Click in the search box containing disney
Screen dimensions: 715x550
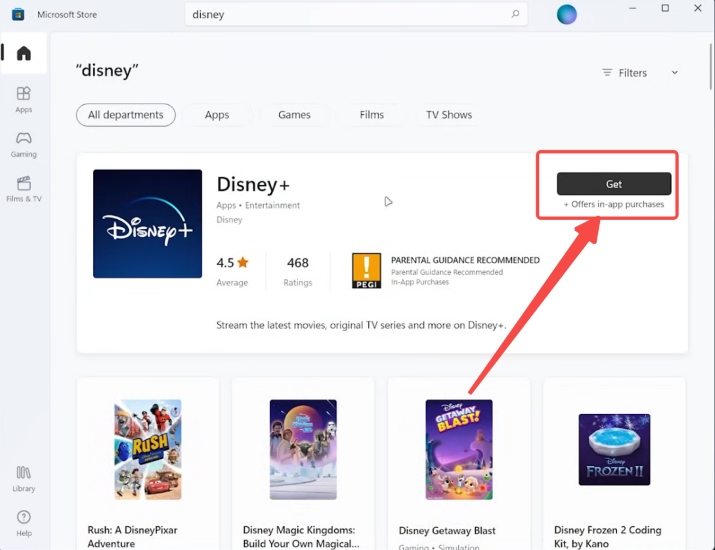[x=356, y=14]
